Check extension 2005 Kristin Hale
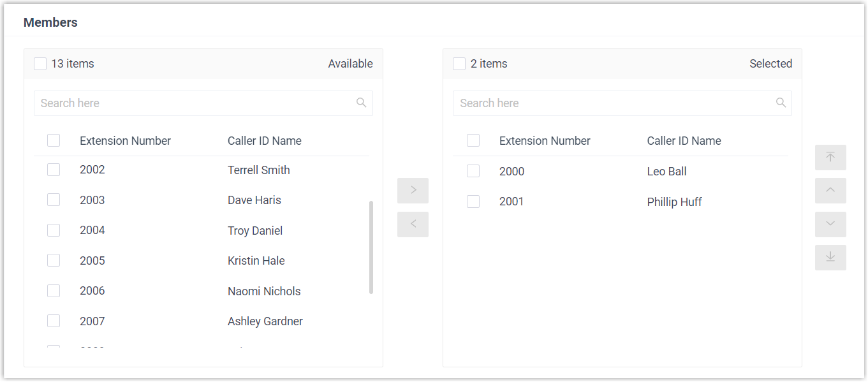The image size is (868, 382). point(54,260)
